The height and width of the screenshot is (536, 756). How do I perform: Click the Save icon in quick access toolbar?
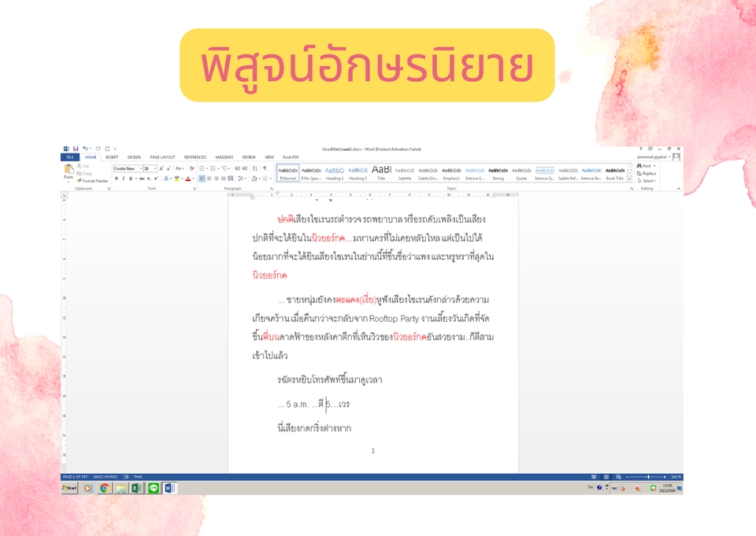pyautogui.click(x=76, y=149)
